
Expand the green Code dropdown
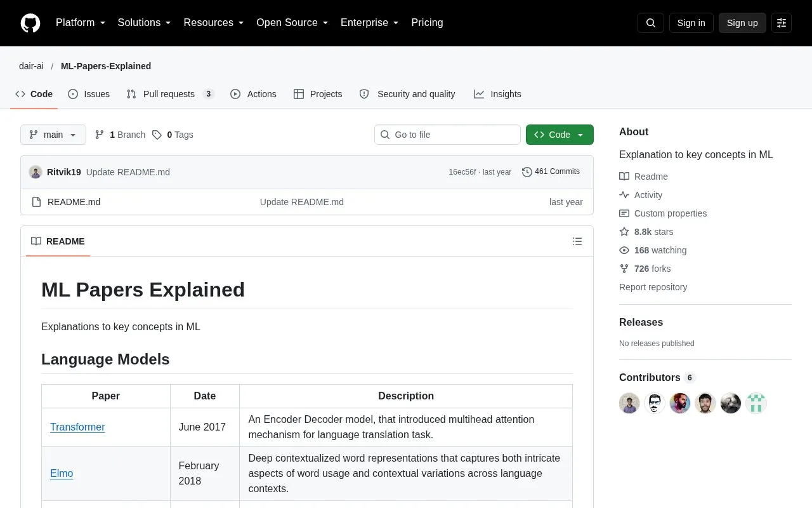(x=560, y=135)
